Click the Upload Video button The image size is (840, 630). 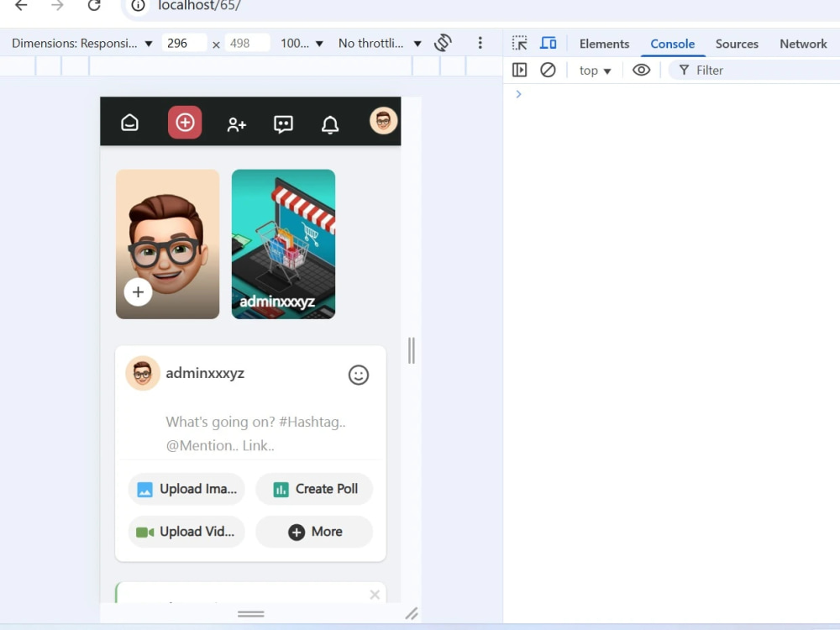(x=186, y=532)
